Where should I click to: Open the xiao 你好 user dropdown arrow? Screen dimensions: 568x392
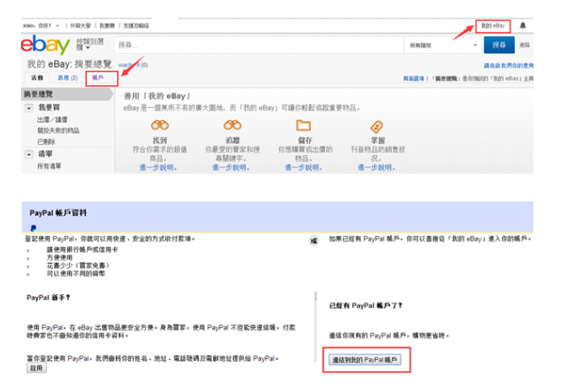click(x=57, y=26)
